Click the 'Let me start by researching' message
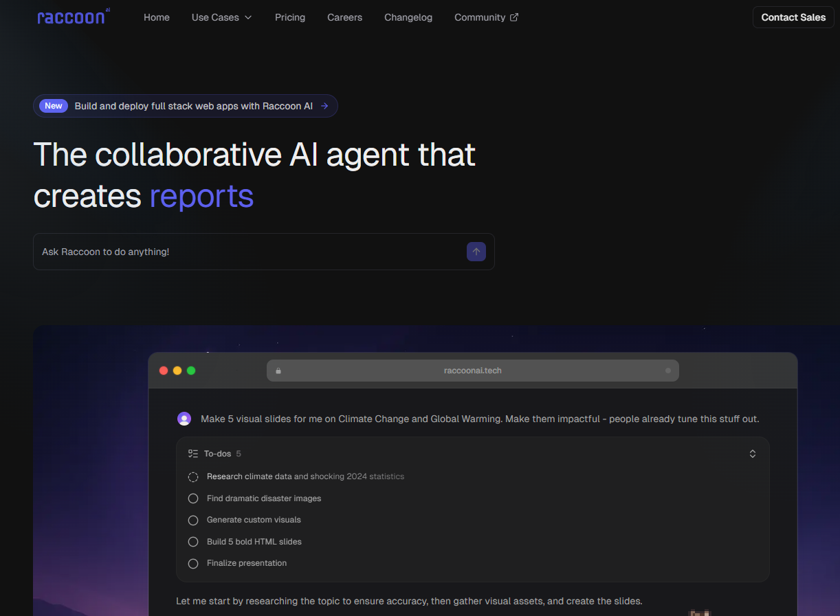Viewport: 840px width, 616px height. 409,601
